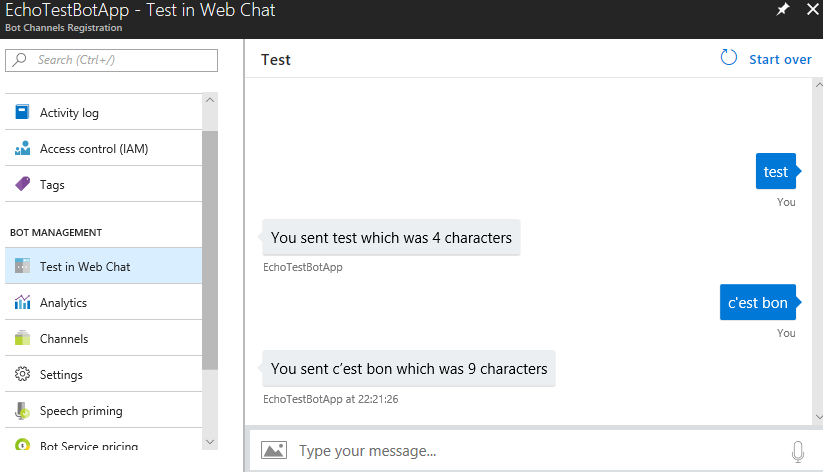Image resolution: width=823 pixels, height=472 pixels.
Task: Click the 'Test' chat heading
Action: 276,60
